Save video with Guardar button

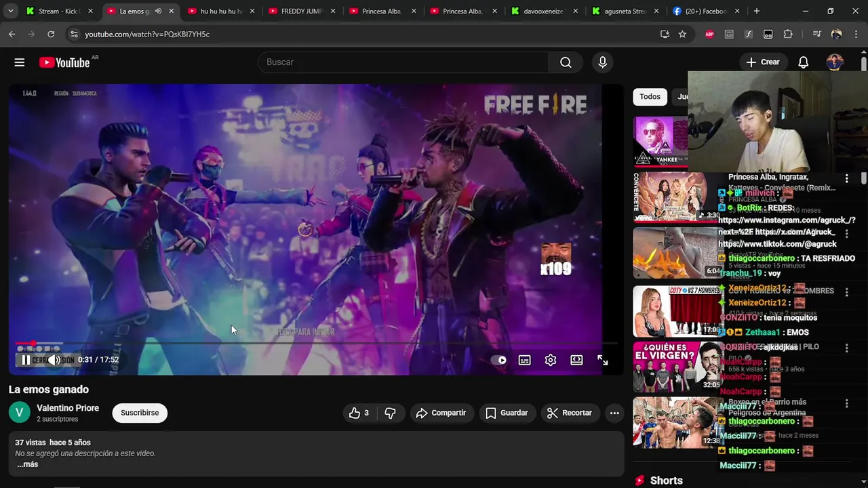[x=507, y=413]
